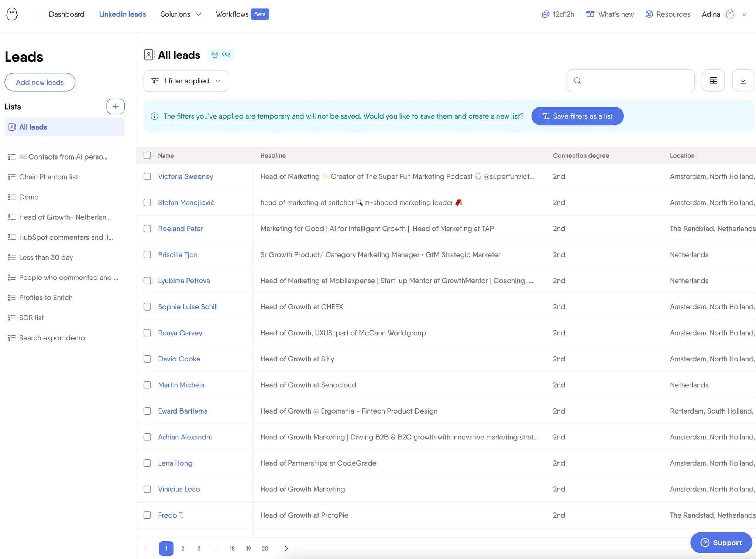The height and width of the screenshot is (559, 756).
Task: Click the What's new gift icon
Action: pos(590,14)
